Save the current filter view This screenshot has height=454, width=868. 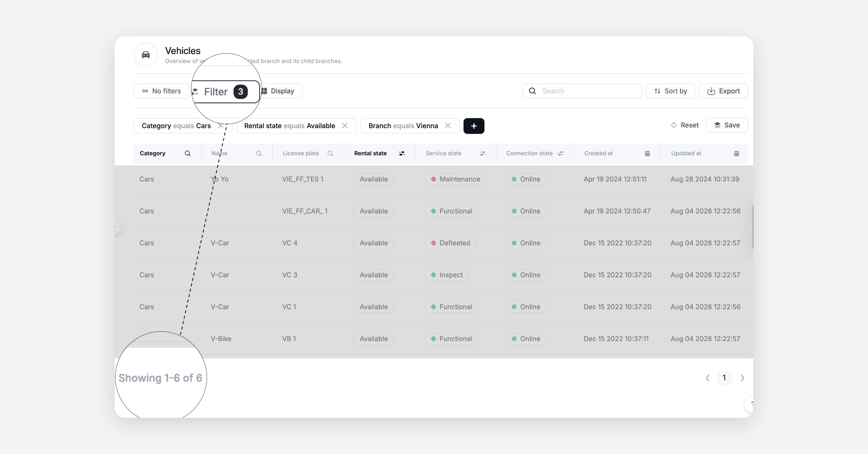727,125
